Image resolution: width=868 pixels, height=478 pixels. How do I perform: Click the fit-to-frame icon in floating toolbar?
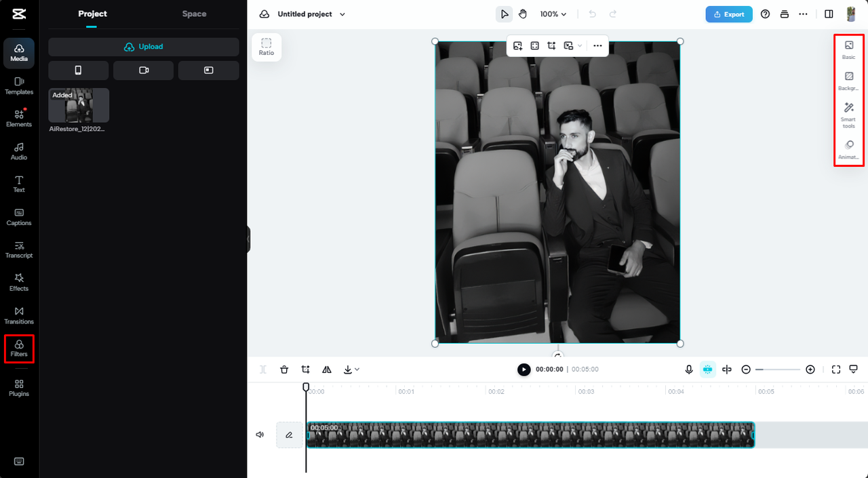535,45
